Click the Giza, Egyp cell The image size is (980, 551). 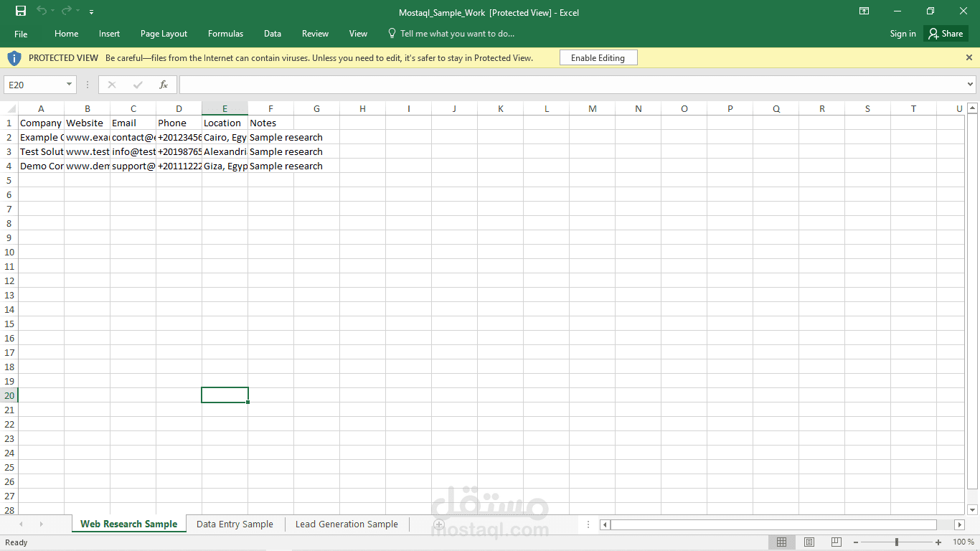point(225,166)
